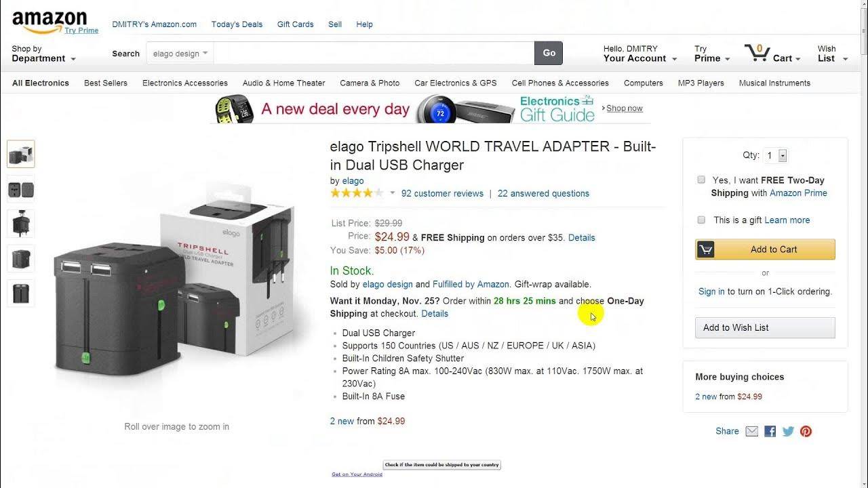Select the third product thumbnail showing plug

(x=20, y=224)
